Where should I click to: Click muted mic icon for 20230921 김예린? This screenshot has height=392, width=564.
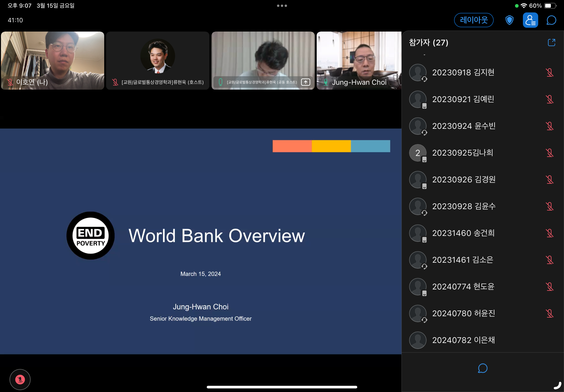tap(549, 99)
